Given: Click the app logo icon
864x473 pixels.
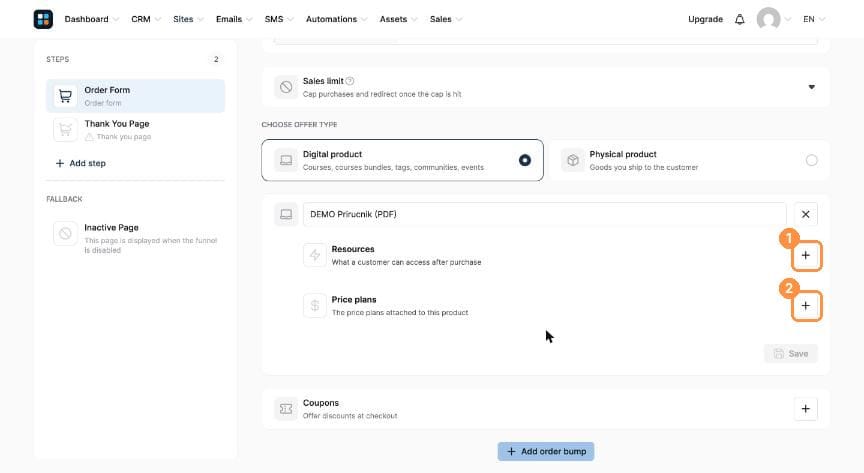Looking at the screenshot, I should click(x=43, y=19).
